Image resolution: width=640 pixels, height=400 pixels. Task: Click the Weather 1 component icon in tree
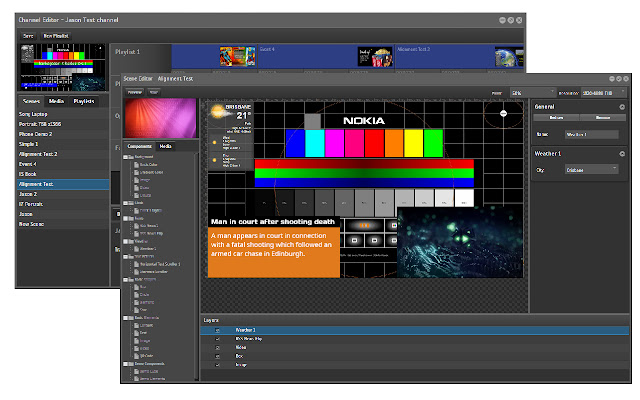(x=137, y=249)
